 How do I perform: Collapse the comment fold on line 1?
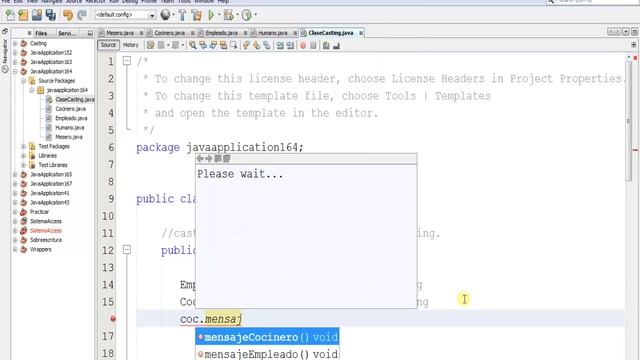point(127,61)
